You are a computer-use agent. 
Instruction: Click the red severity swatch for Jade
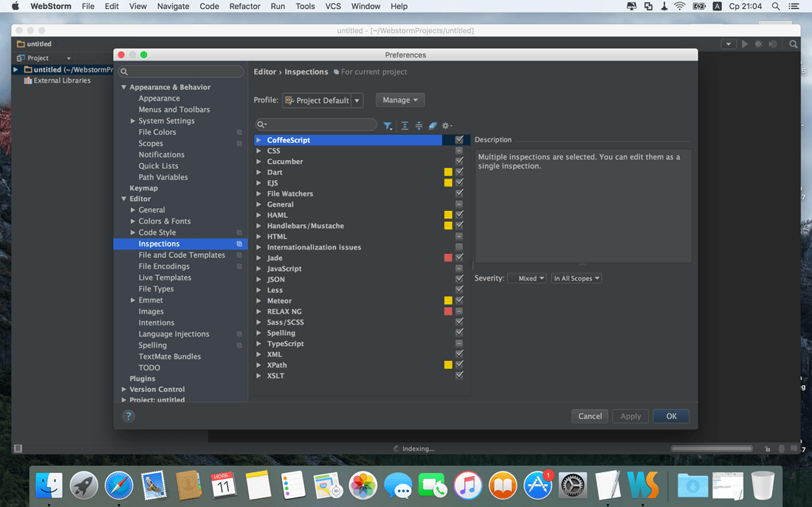[448, 258]
